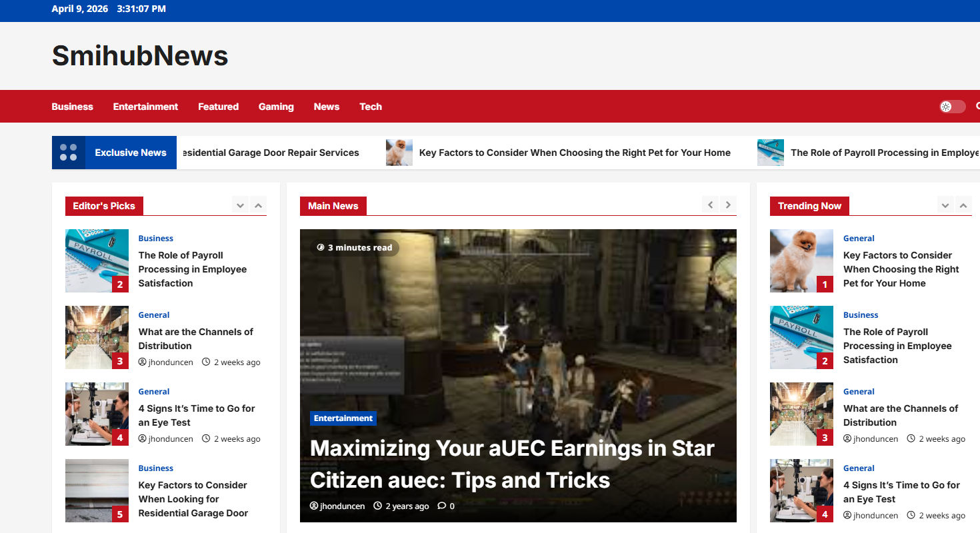The height and width of the screenshot is (533, 980).
Task: Open the Gaming menu item
Action: (x=276, y=107)
